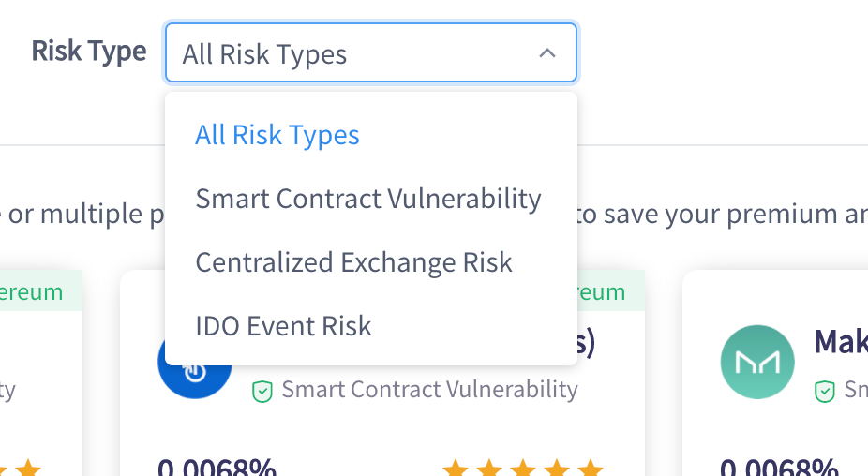Click the last star in middle card rating
Screen dimensions: 868x476
coord(590,469)
